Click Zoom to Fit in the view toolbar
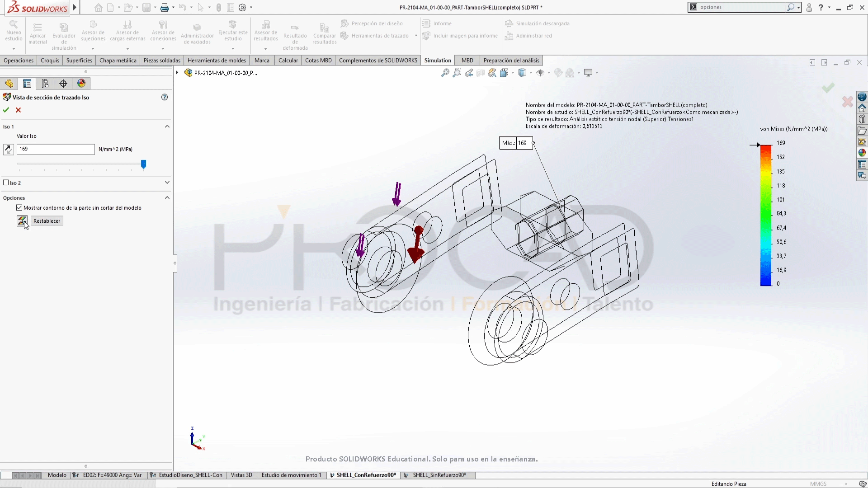The width and height of the screenshot is (868, 488). point(445,73)
